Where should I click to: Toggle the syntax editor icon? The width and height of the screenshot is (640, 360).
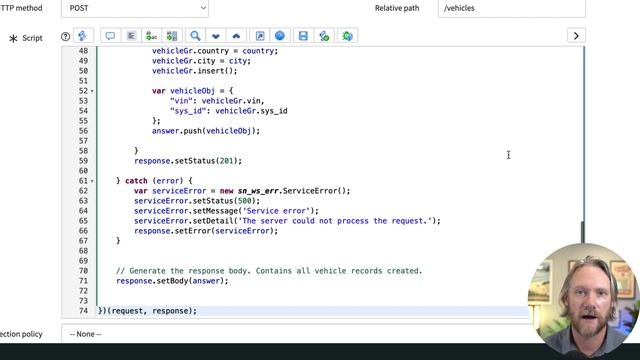[83, 36]
